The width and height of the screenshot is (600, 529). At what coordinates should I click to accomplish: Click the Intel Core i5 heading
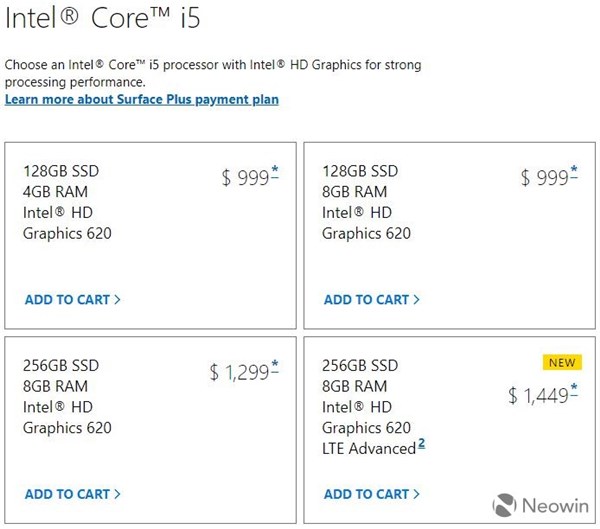103,18
